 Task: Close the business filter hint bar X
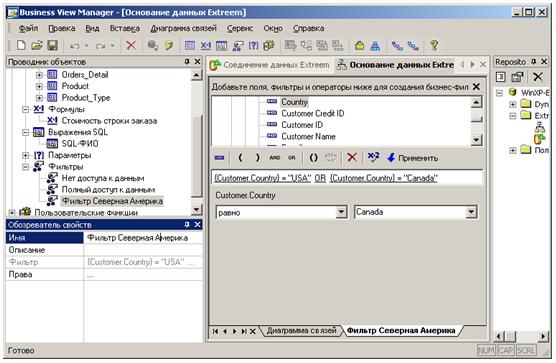click(476, 86)
